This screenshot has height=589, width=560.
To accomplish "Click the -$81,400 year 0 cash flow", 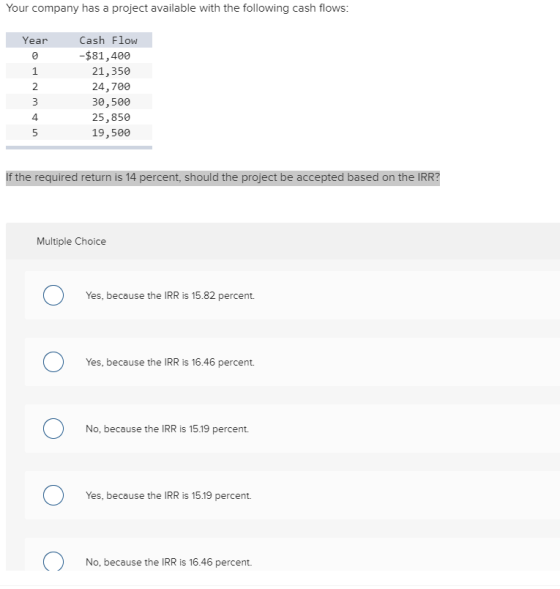I will pyautogui.click(x=104, y=56).
